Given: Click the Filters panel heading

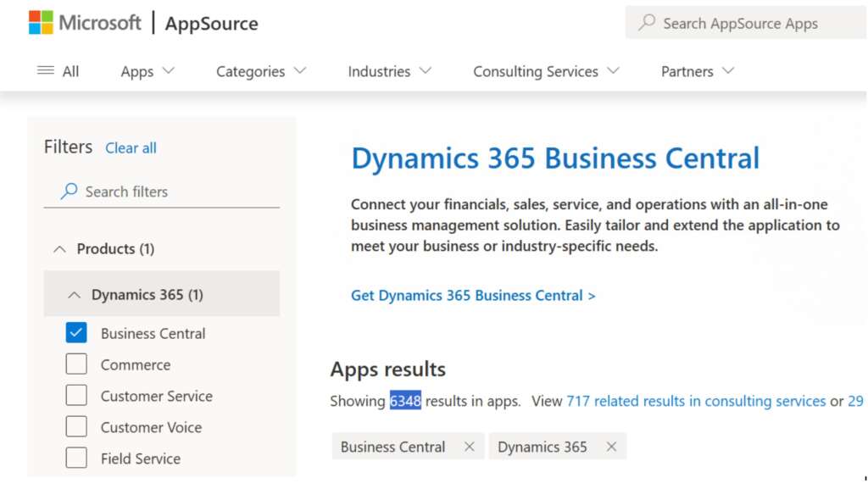Looking at the screenshot, I should tap(68, 147).
